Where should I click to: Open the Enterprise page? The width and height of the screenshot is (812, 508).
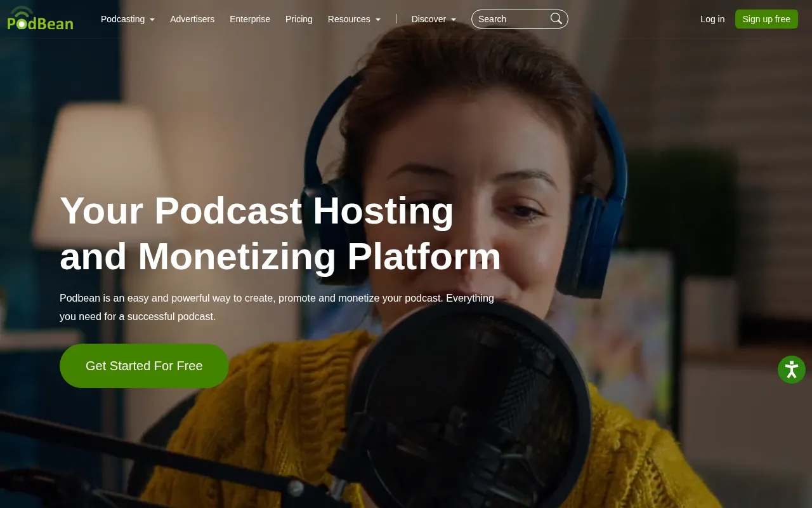pyautogui.click(x=250, y=19)
